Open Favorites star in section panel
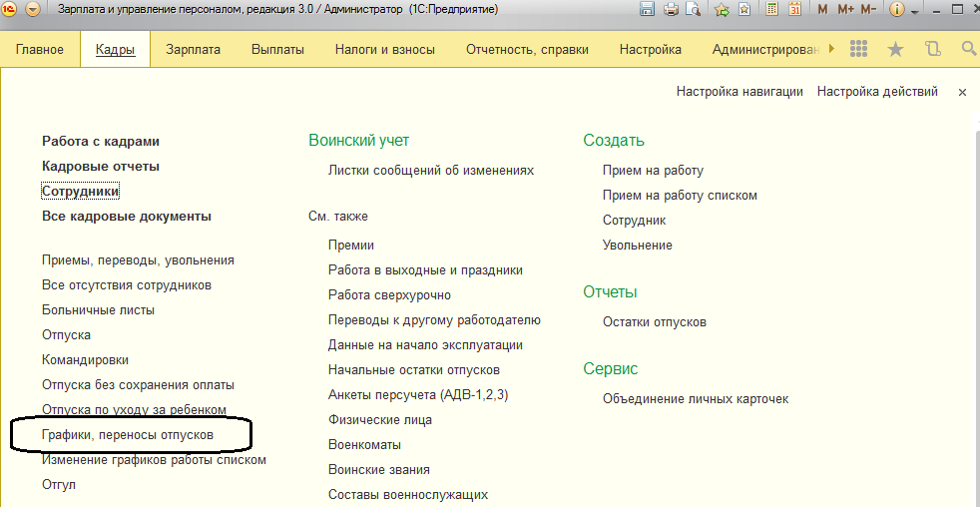Viewport: 980px width, 507px height. (x=895, y=49)
